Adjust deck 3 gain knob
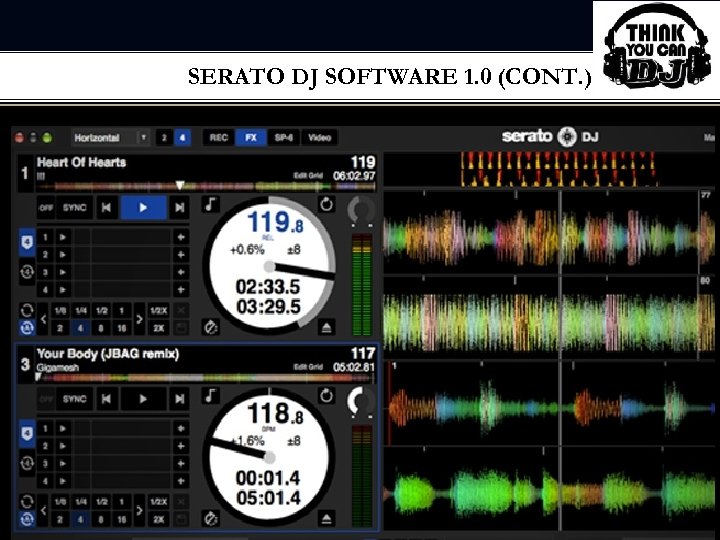Image resolution: width=720 pixels, height=540 pixels. (361, 402)
